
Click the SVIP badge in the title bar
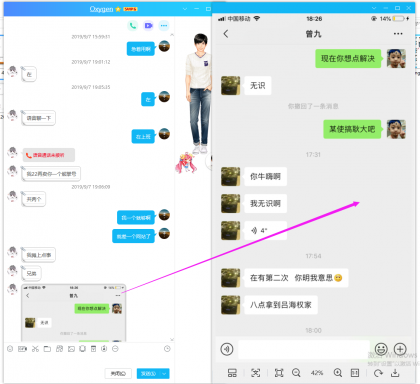130,9
